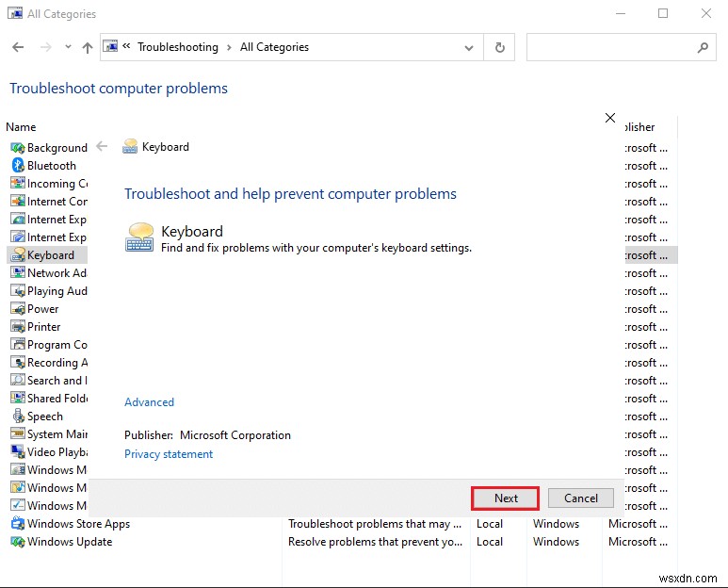Click the Power troubleshooter icon

point(18,308)
